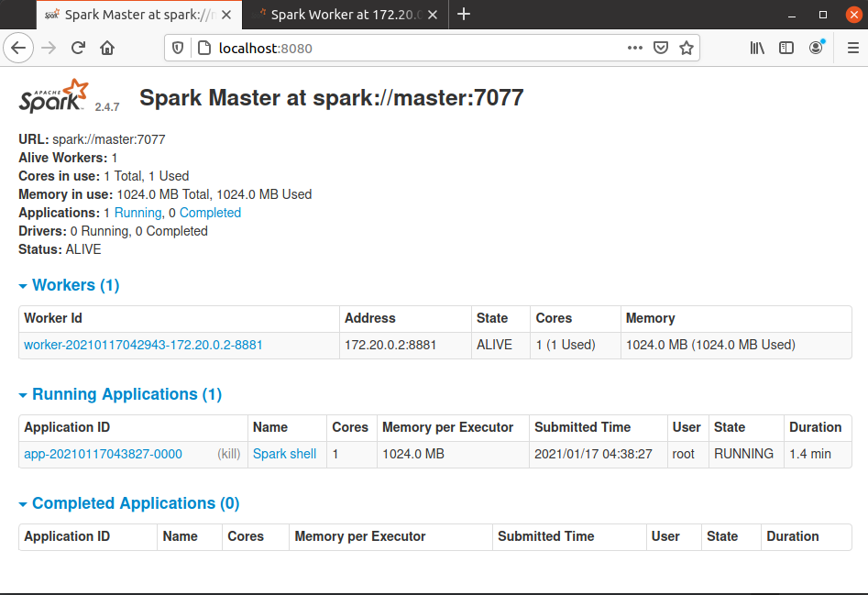Click the worker address 172.20.0.2:8881

tap(390, 345)
